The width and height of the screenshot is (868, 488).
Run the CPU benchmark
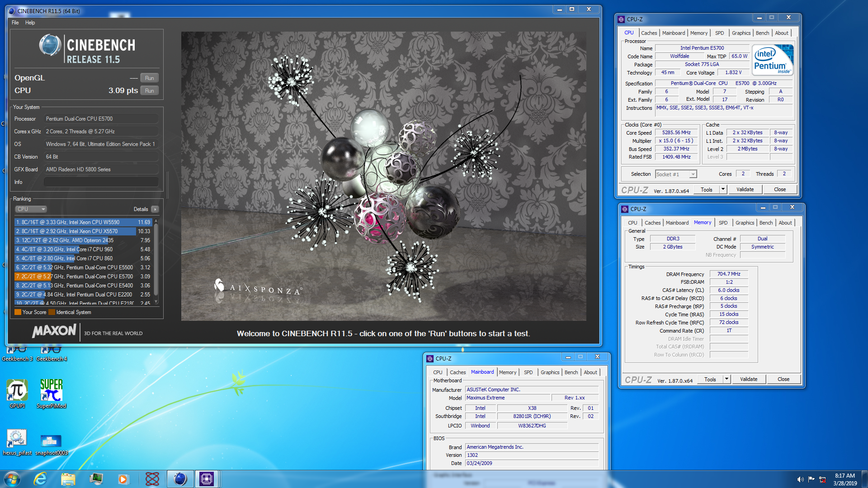pos(149,91)
